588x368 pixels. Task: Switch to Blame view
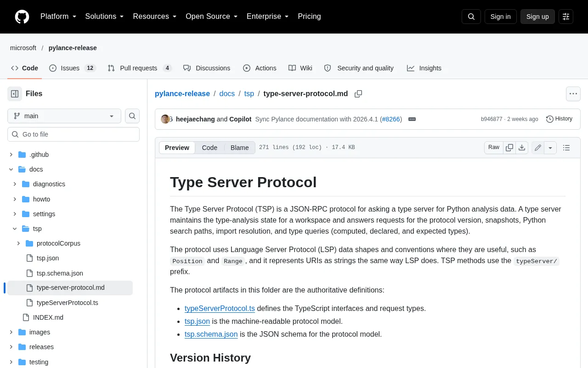click(240, 148)
